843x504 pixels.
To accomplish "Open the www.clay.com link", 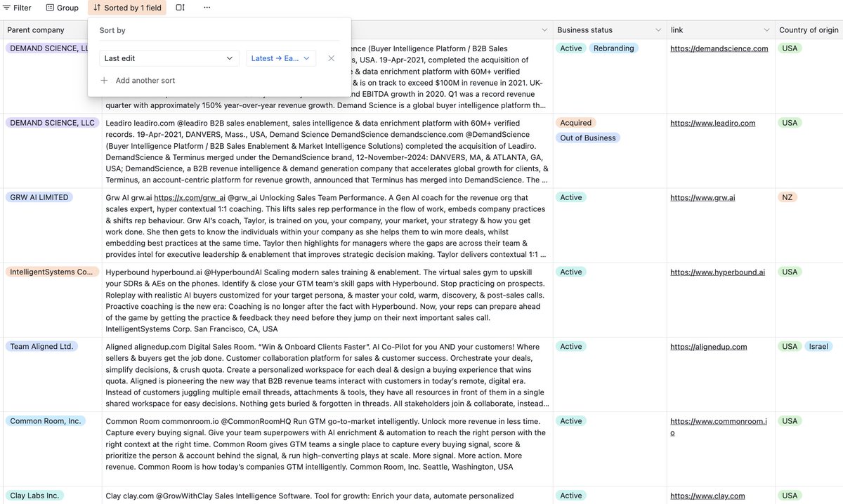I will tap(707, 496).
